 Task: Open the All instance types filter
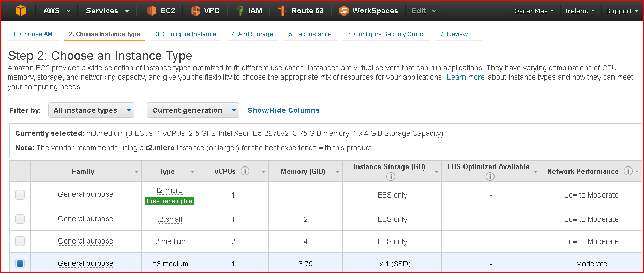coord(91,110)
